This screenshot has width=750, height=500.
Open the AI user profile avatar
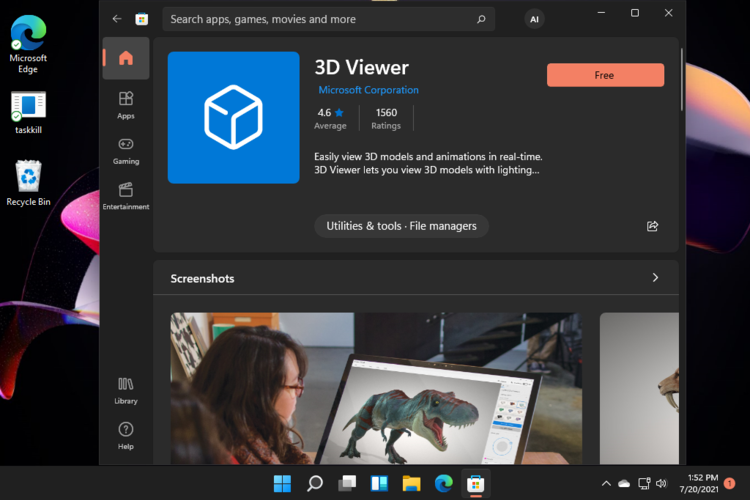pyautogui.click(x=535, y=19)
